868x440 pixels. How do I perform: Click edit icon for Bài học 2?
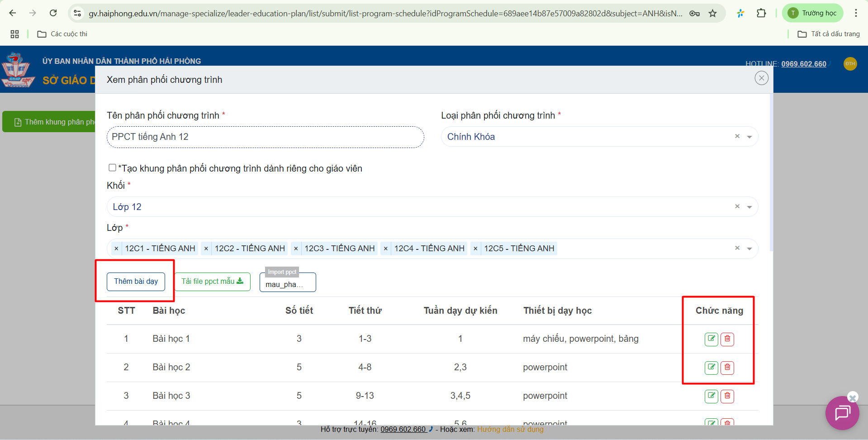tap(711, 368)
